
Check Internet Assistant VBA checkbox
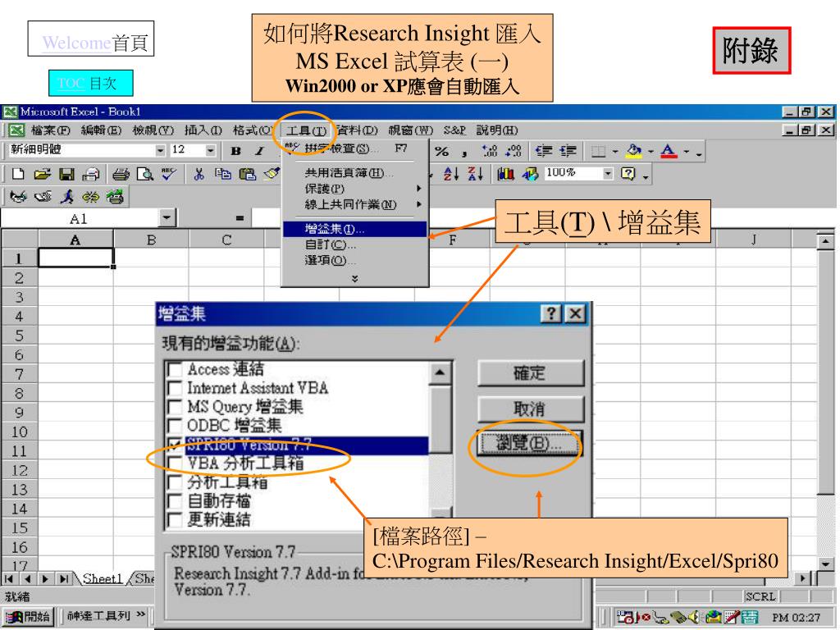(x=175, y=388)
